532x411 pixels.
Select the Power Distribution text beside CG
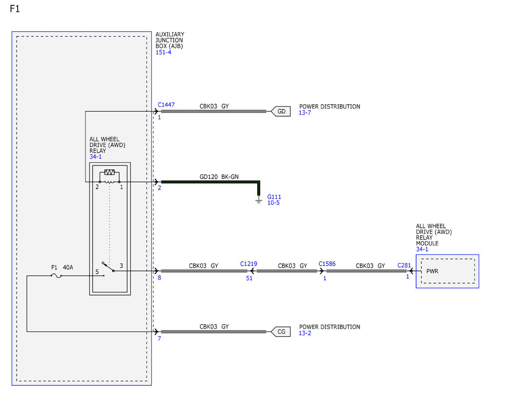330,327
